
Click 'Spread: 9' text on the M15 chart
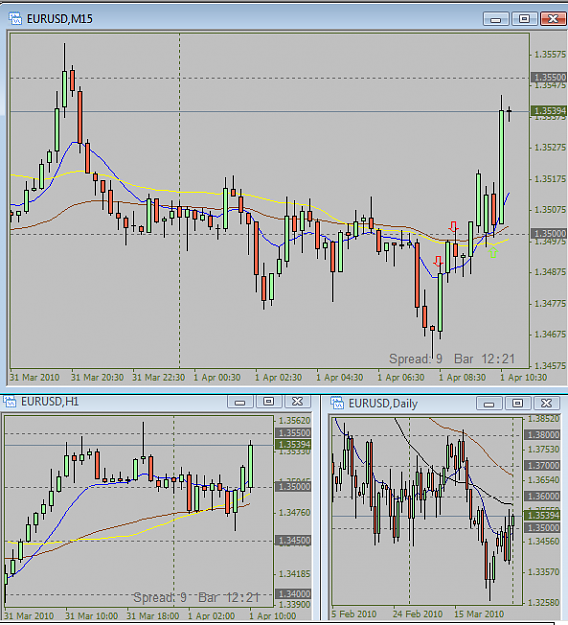[416, 359]
